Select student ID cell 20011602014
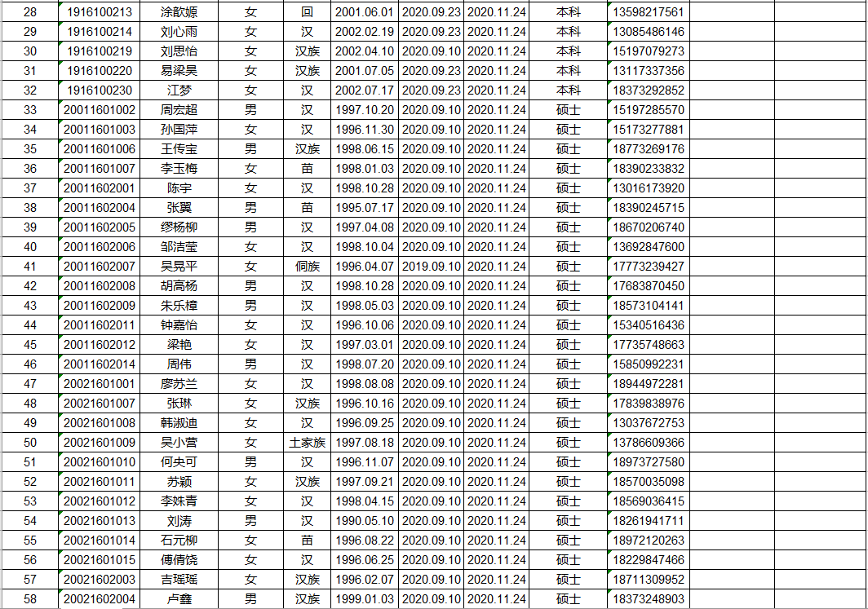868x609 pixels. point(100,364)
